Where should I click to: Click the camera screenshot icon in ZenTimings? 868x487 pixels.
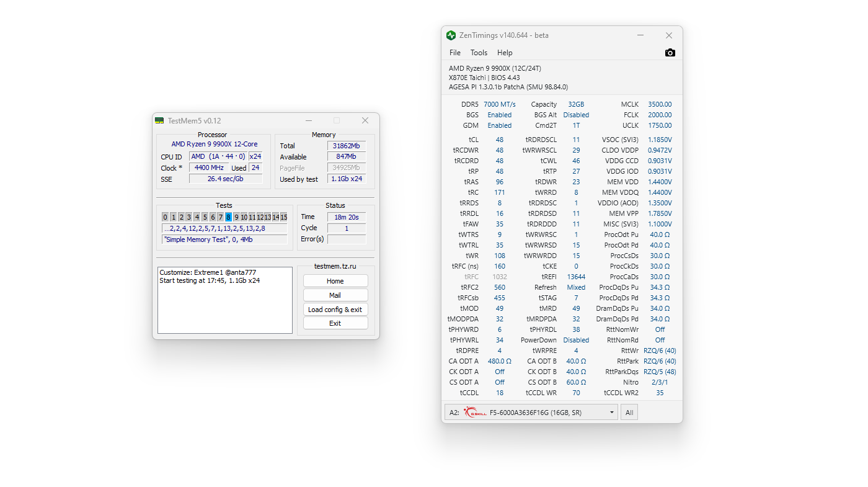[670, 53]
